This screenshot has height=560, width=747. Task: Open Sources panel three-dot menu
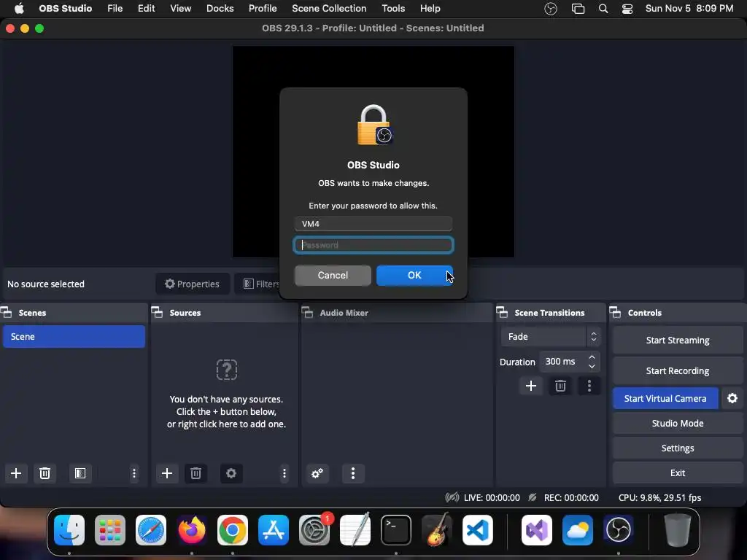(285, 473)
